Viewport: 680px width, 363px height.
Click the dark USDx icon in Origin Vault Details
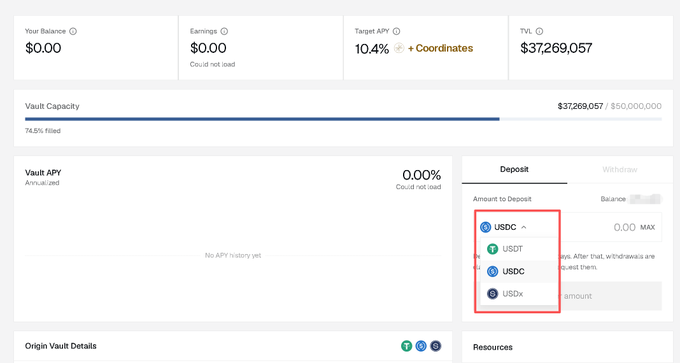[x=435, y=346]
